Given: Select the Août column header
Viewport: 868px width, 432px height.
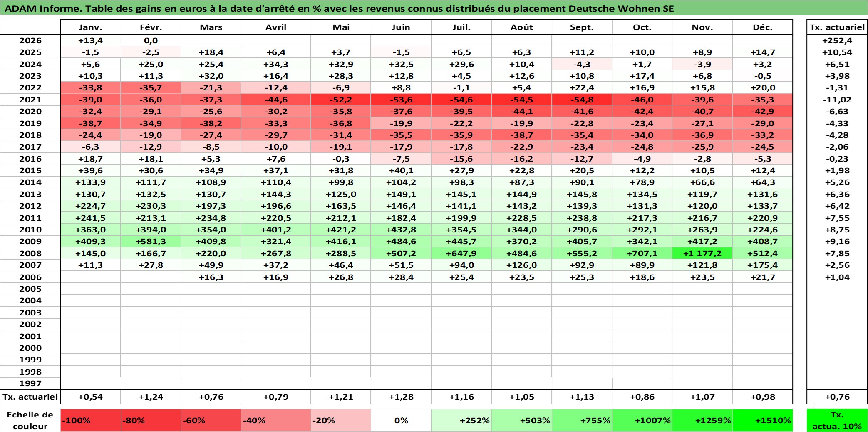Looking at the screenshot, I should (522, 27).
